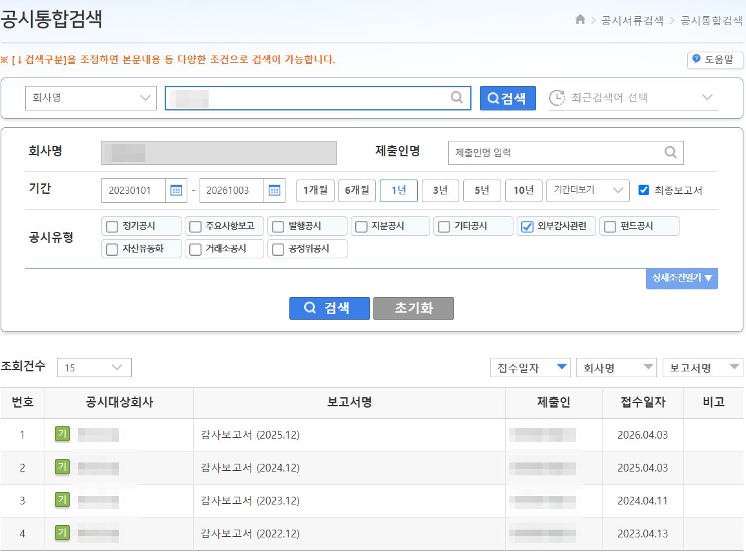The image size is (746, 560).
Task: Click green 기 badge in row 1
Action: [x=62, y=434]
